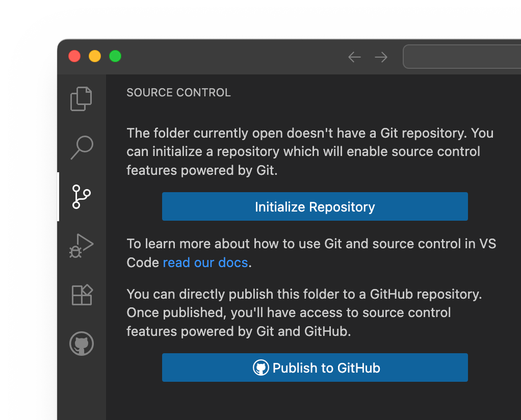The height and width of the screenshot is (420, 521).
Task: Minimize the window with the yellow button
Action: pyautogui.click(x=95, y=56)
